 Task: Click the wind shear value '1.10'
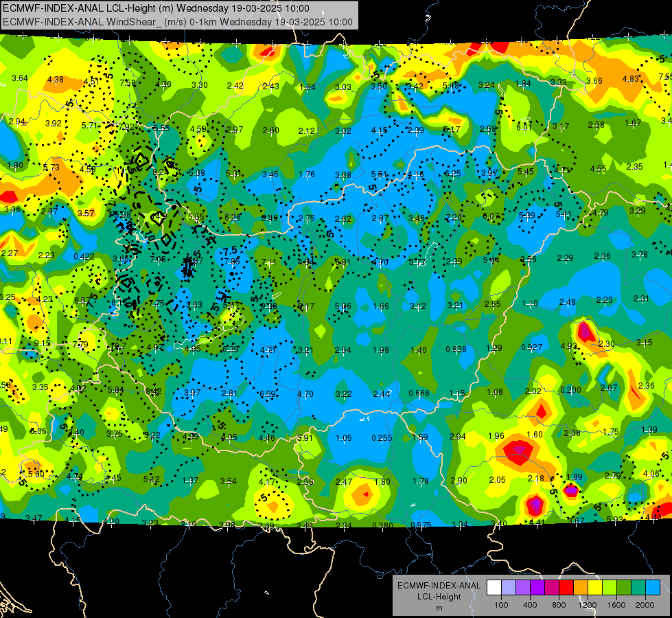pyautogui.click(x=530, y=304)
